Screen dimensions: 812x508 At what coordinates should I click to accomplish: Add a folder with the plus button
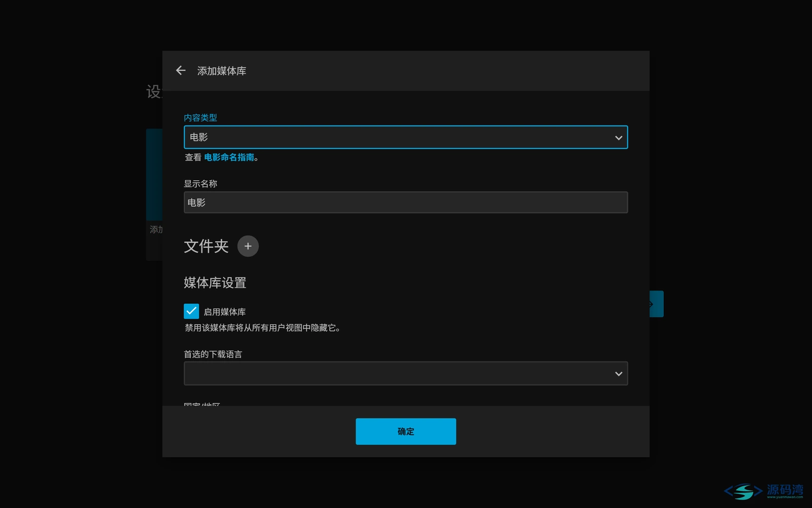[x=248, y=246]
